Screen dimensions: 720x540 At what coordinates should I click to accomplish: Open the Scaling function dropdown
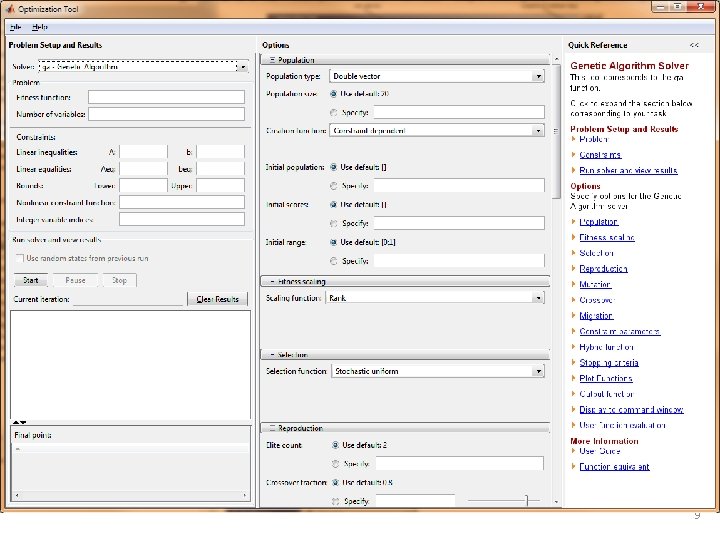[x=435, y=298]
